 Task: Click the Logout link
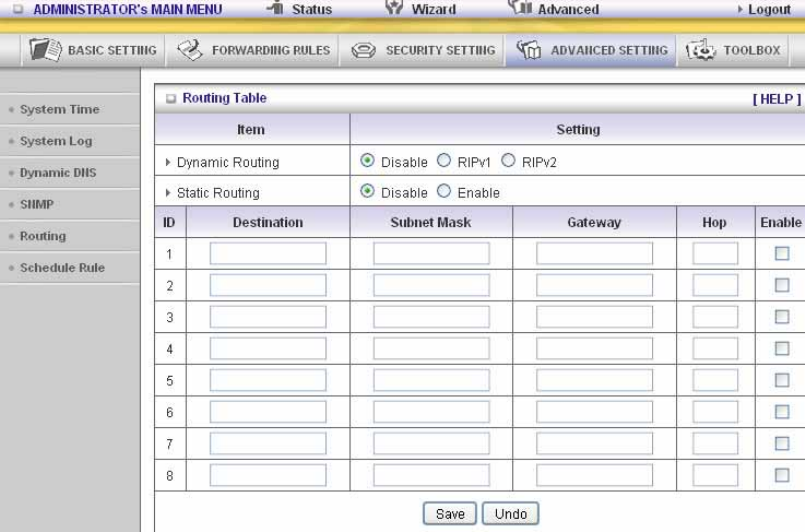[769, 9]
